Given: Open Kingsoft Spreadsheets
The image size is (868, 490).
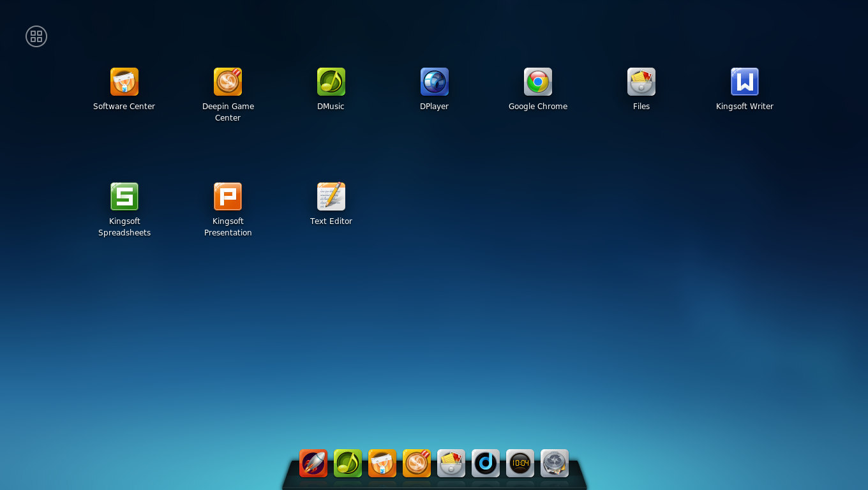Looking at the screenshot, I should tap(124, 197).
